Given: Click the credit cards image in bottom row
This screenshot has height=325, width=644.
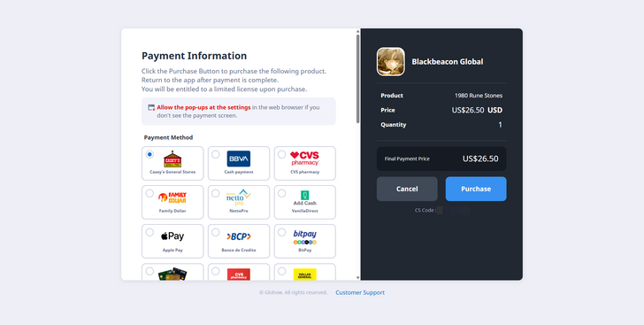Looking at the screenshot, I should [x=172, y=274].
